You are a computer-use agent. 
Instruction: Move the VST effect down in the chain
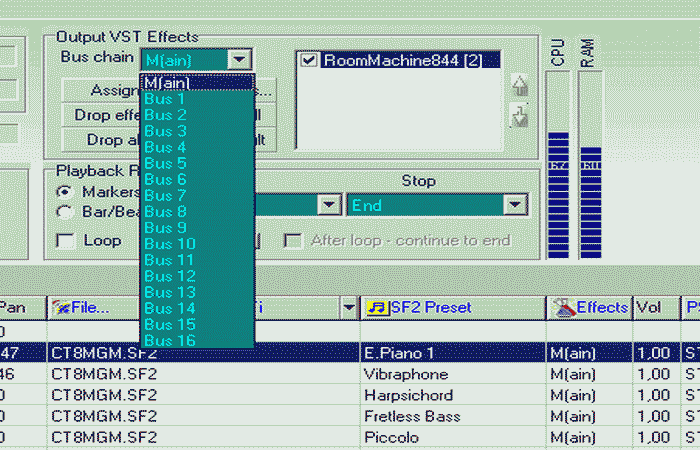(518, 118)
